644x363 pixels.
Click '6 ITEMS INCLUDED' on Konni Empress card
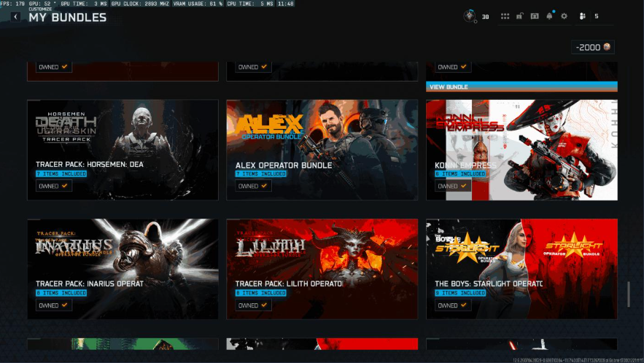coord(460,173)
